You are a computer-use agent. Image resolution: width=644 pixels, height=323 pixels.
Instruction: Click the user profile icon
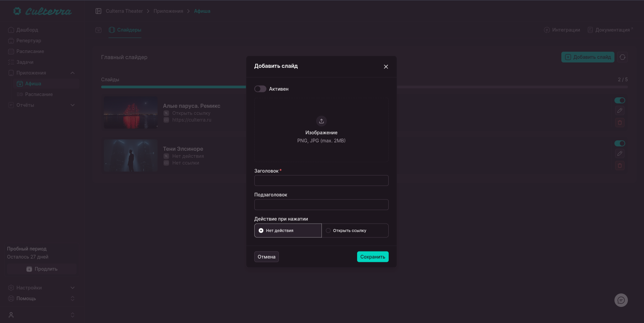click(11, 315)
